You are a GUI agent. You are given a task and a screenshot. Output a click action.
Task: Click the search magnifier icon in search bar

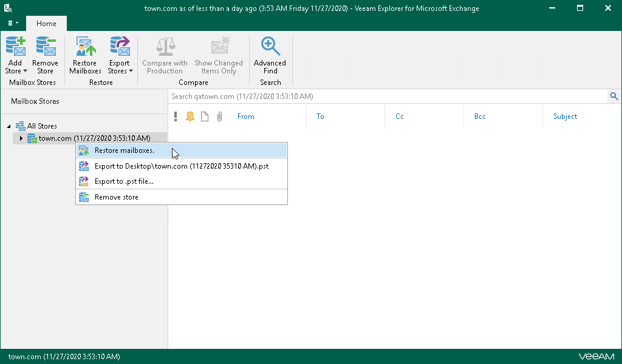[x=613, y=96]
